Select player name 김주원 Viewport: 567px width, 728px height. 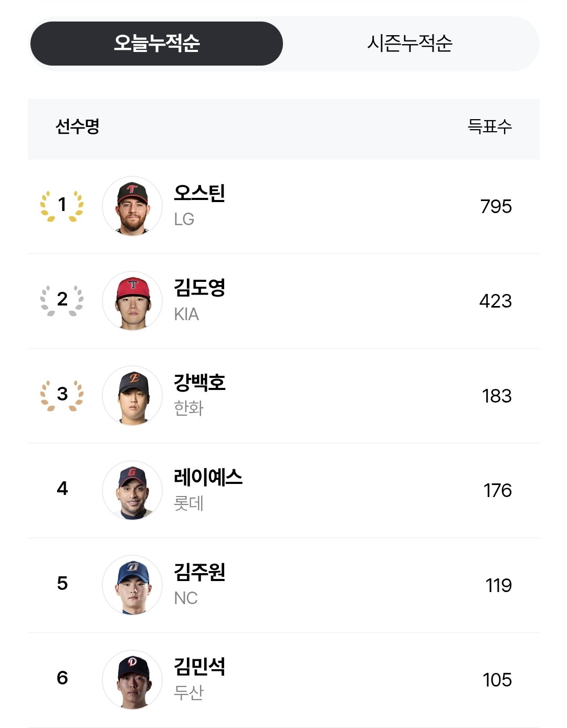(199, 572)
